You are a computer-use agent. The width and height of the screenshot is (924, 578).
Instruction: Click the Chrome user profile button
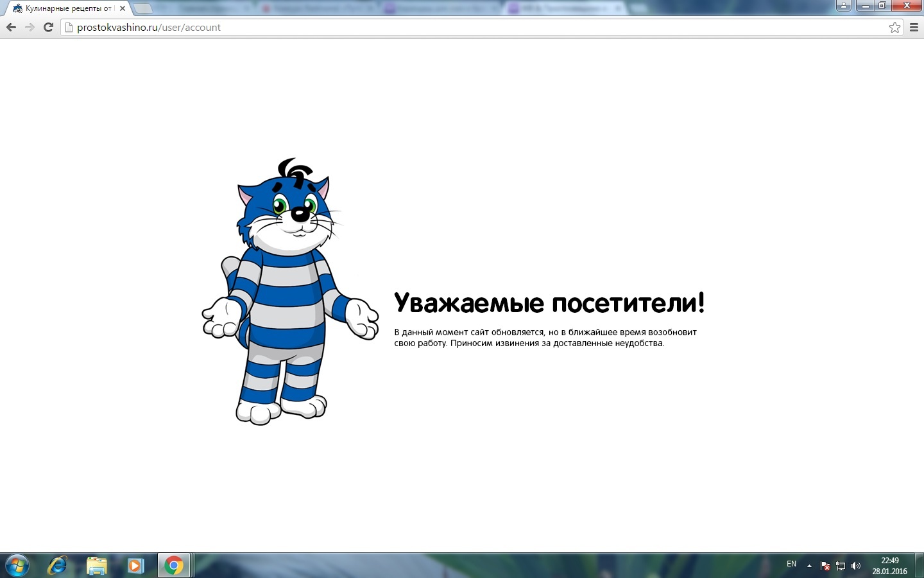[843, 6]
